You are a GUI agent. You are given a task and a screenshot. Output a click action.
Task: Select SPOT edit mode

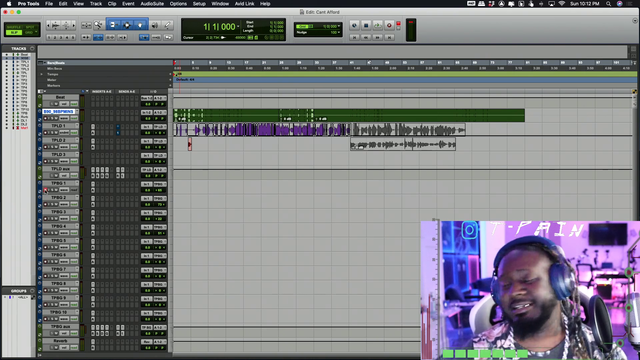(30, 27)
